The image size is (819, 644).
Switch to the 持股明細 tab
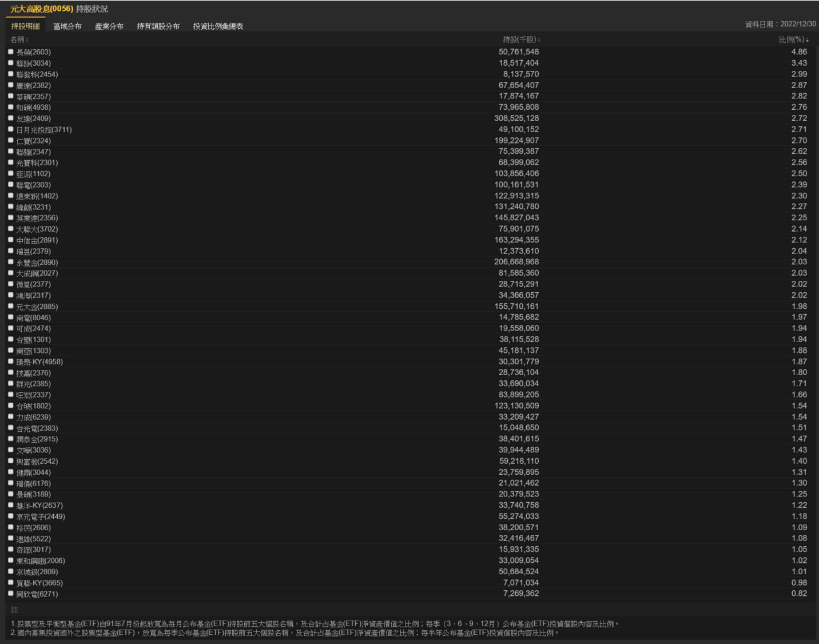click(26, 26)
